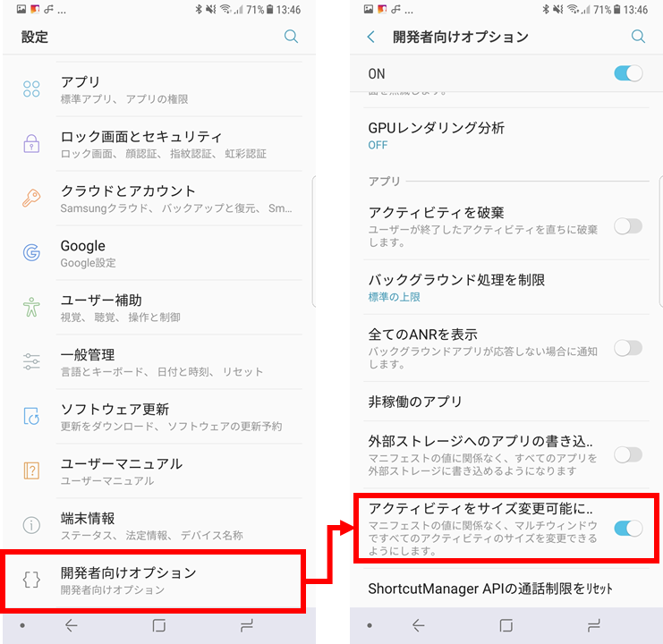Turn off the developer options ON master switch

tap(628, 73)
